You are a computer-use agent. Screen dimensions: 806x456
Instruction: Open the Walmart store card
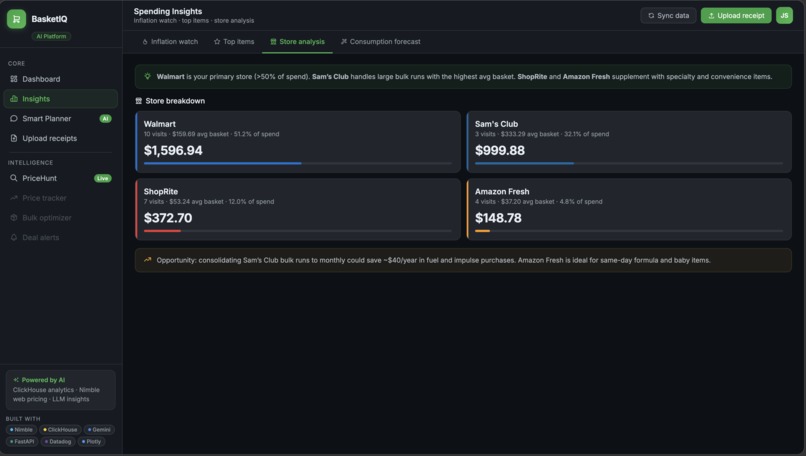(298, 142)
